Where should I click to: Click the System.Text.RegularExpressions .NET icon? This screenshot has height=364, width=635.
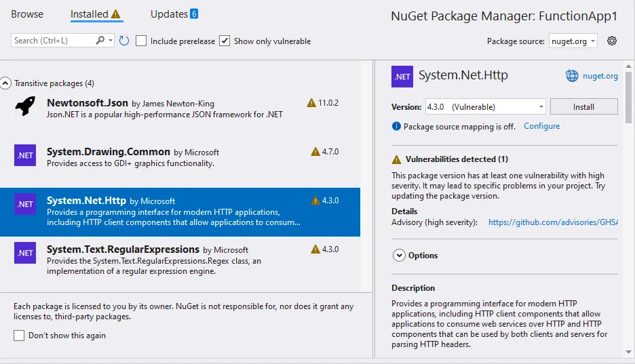[25, 253]
